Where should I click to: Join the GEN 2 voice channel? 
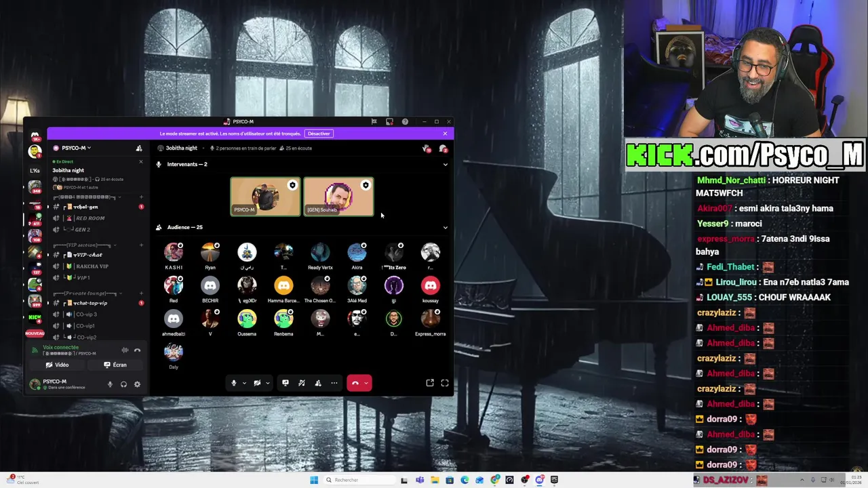[98, 230]
